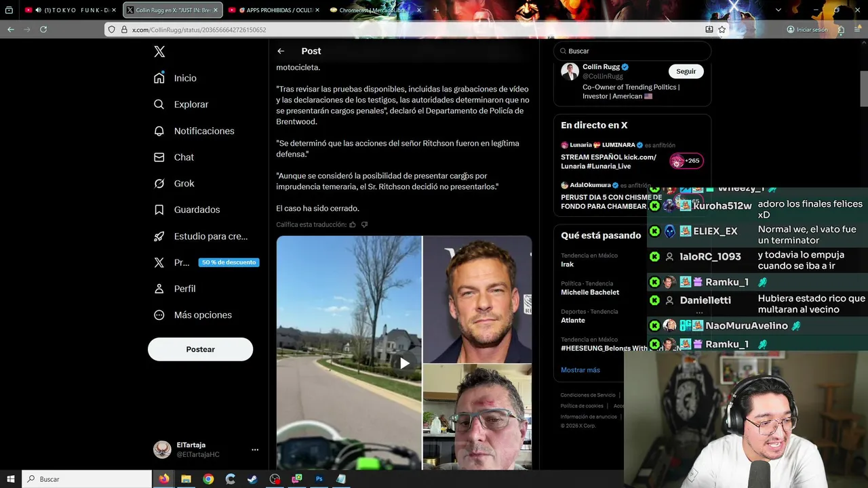Open Photoshop from the taskbar
The height and width of the screenshot is (488, 868).
tap(319, 479)
